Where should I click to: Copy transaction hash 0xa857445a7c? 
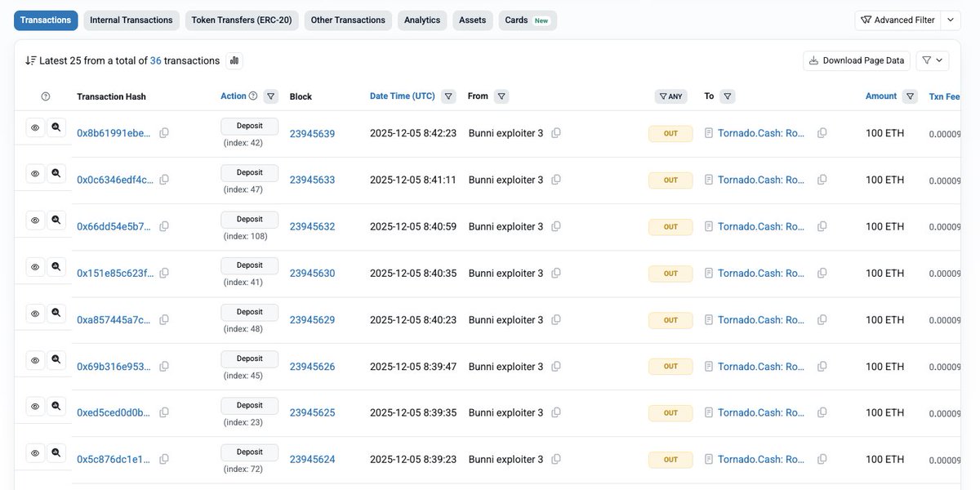(x=164, y=319)
